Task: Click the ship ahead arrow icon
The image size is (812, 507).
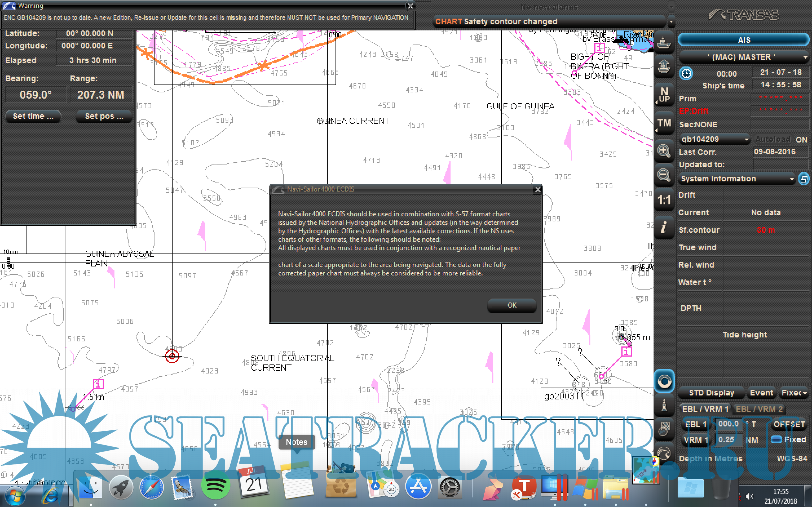Action: (x=664, y=66)
